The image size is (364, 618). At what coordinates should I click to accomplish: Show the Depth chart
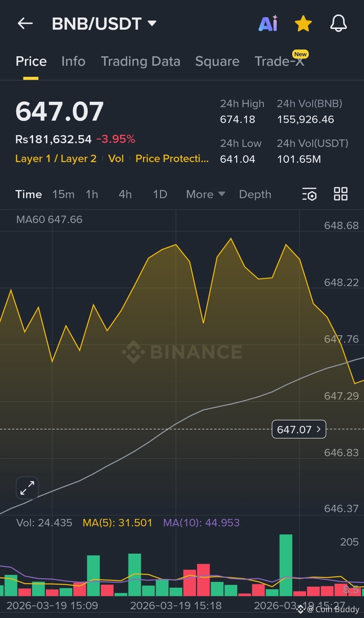(x=255, y=194)
